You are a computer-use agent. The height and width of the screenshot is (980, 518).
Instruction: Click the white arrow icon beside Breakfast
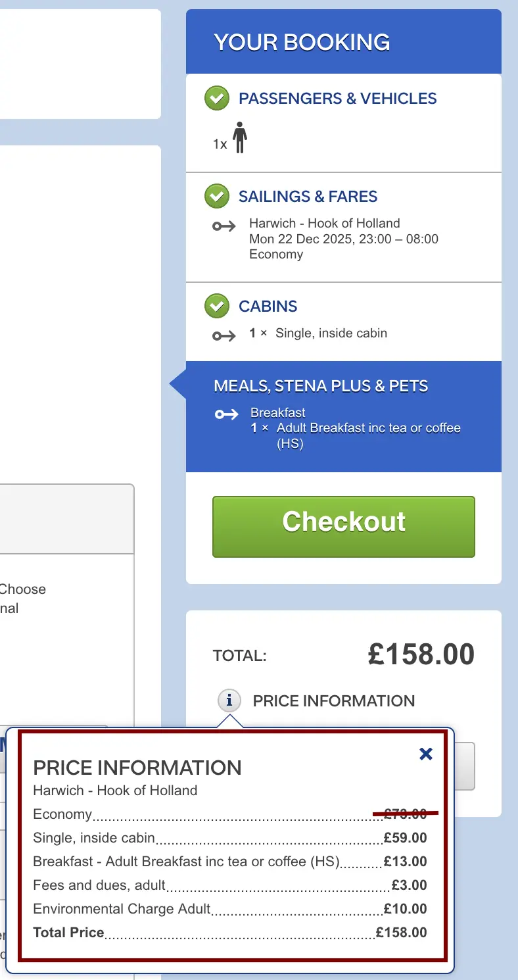[x=226, y=414]
